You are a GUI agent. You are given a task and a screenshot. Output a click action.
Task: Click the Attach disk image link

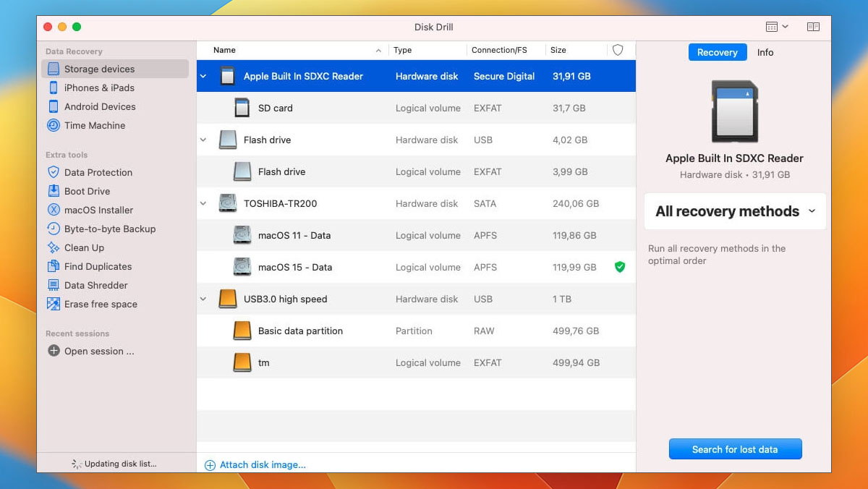(255, 465)
